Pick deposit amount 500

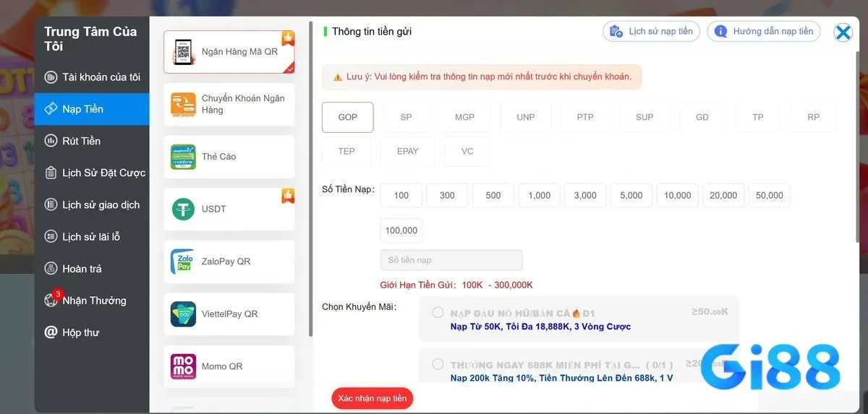[493, 195]
